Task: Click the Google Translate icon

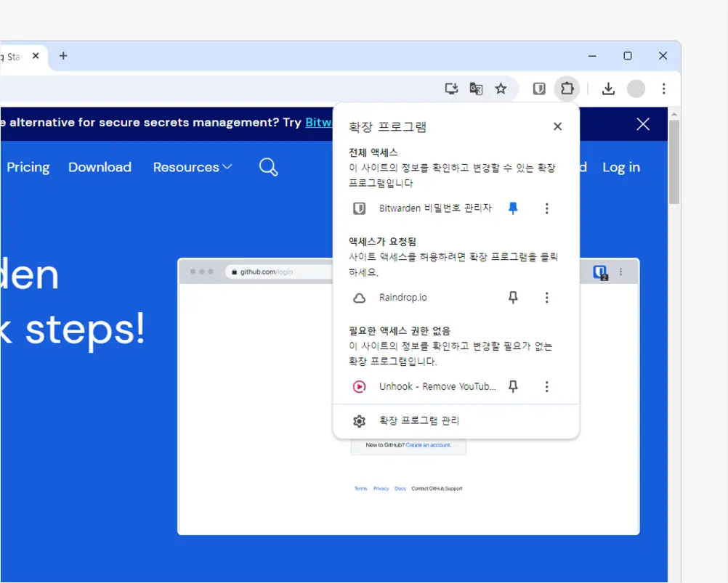Action: click(476, 89)
